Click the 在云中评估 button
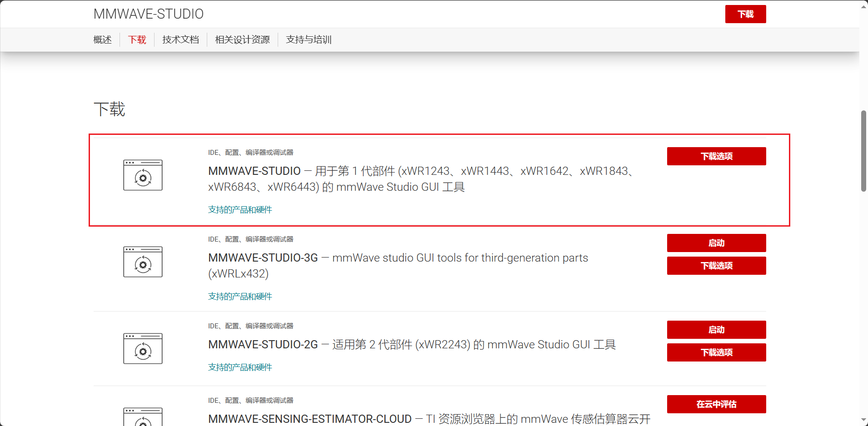The height and width of the screenshot is (426, 868). pyautogui.click(x=717, y=404)
